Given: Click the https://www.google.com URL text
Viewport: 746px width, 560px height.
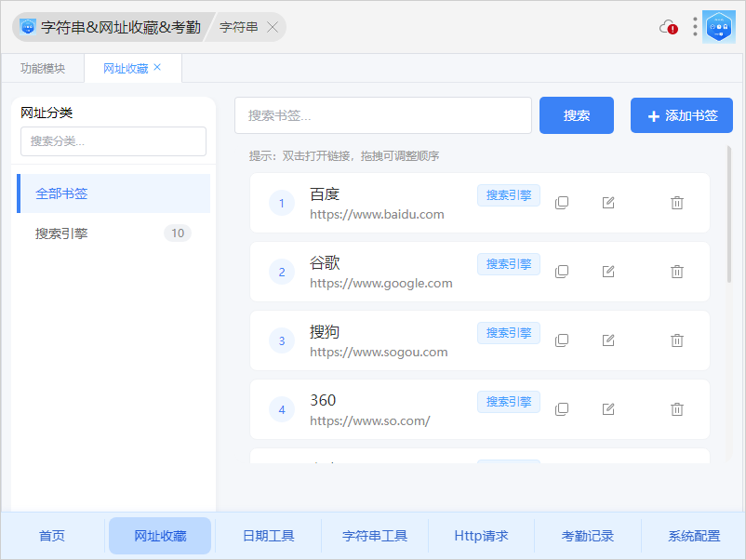Looking at the screenshot, I should click(x=381, y=284).
